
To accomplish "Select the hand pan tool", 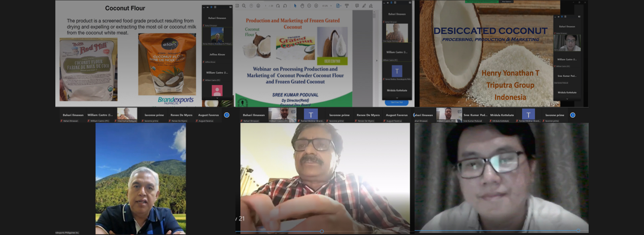I will coord(302,6).
